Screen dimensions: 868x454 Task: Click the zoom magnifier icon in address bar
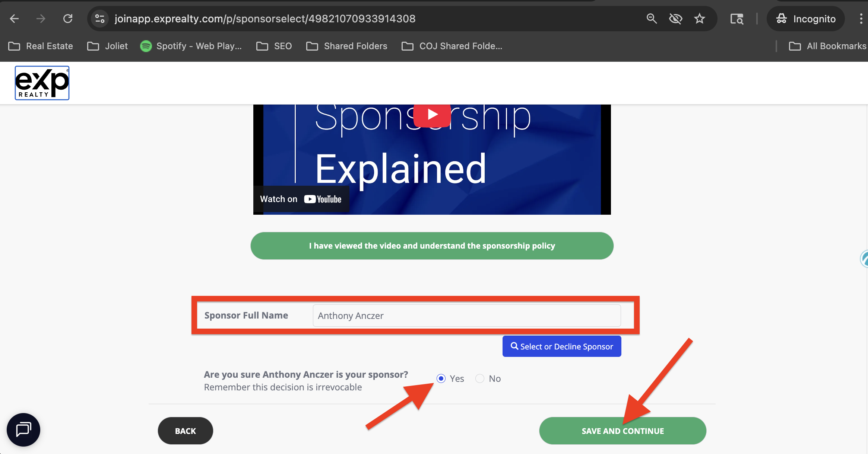[651, 19]
